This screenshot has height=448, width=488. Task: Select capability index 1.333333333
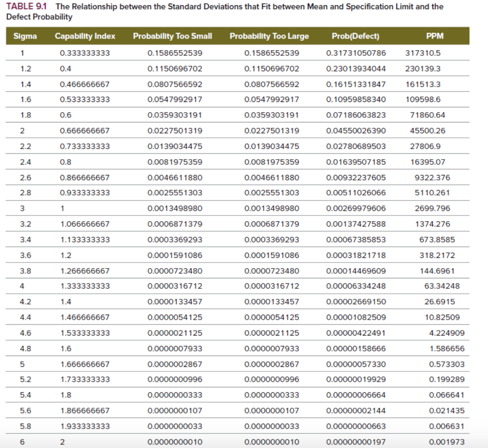tap(85, 286)
